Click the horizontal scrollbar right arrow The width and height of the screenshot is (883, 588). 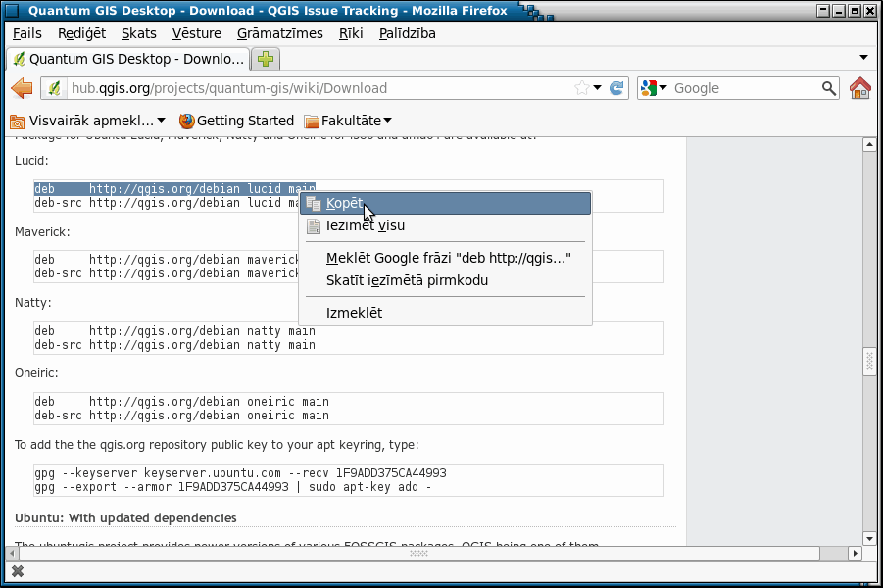(856, 553)
